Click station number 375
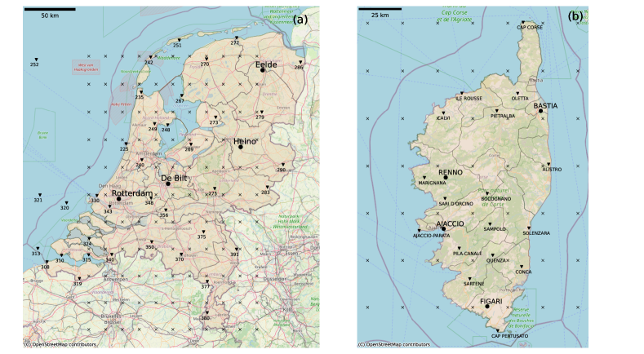 [x=202, y=237]
